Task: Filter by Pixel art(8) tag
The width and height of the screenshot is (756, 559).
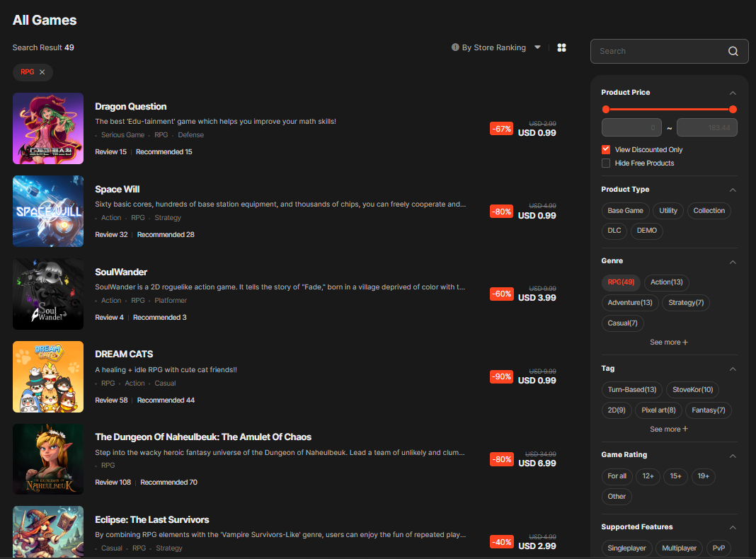Action: coord(658,410)
